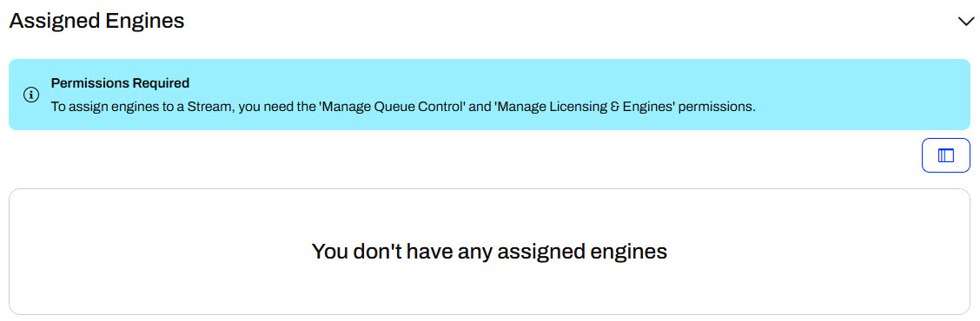Click the empty assigned engines panel
The height and width of the screenshot is (321, 980).
[x=489, y=252]
